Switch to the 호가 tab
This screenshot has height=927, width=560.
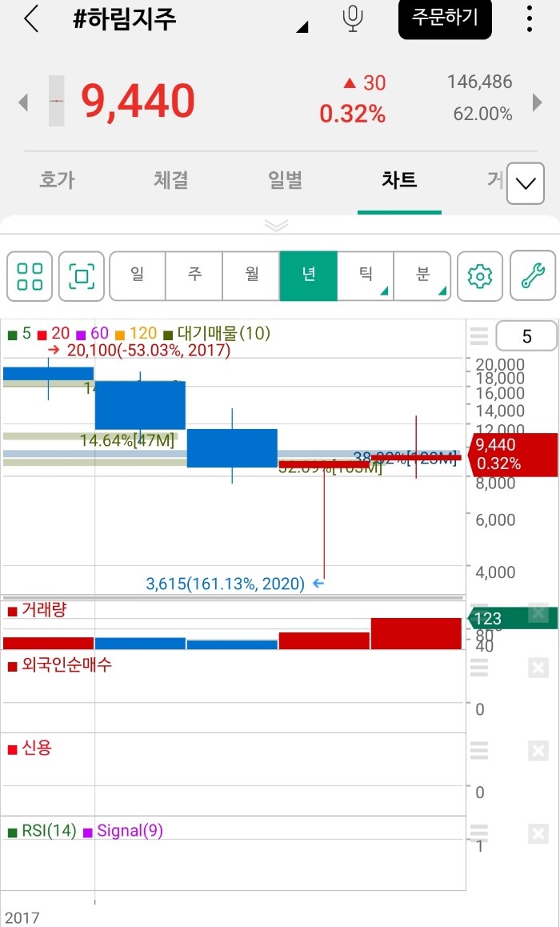(57, 180)
